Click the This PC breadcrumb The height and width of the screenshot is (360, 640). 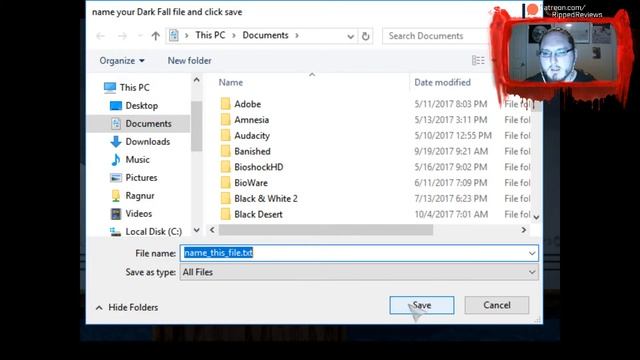[210, 36]
